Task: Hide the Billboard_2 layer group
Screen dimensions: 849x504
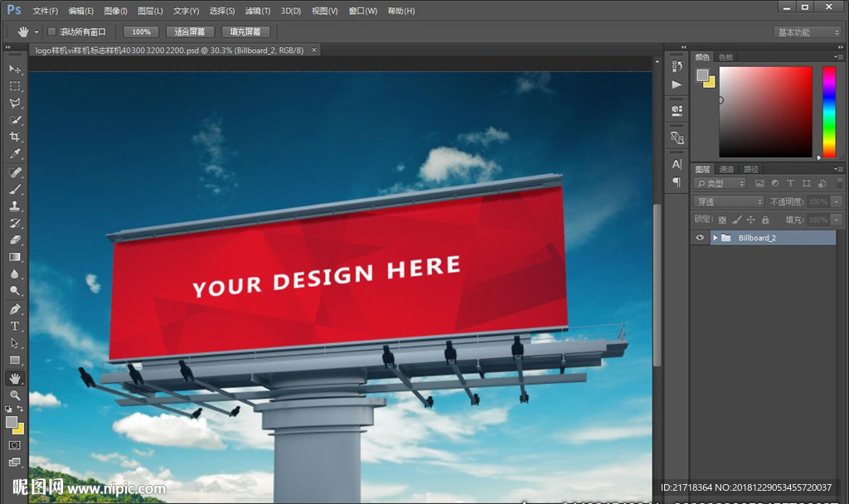Action: [x=701, y=238]
